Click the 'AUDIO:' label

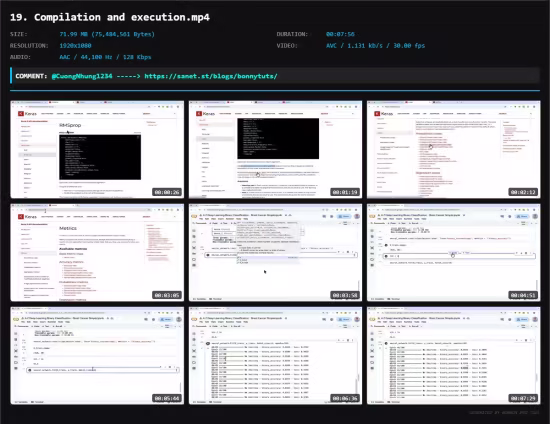[20, 57]
